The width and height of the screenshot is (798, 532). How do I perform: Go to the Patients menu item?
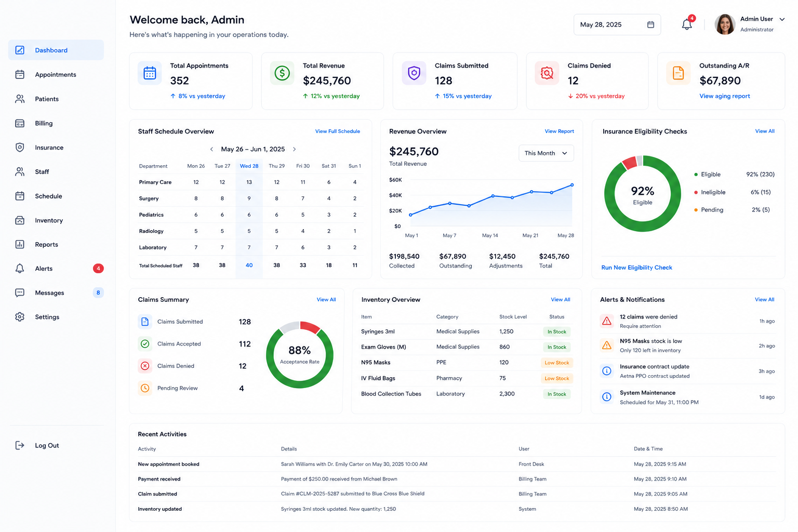coord(56,99)
